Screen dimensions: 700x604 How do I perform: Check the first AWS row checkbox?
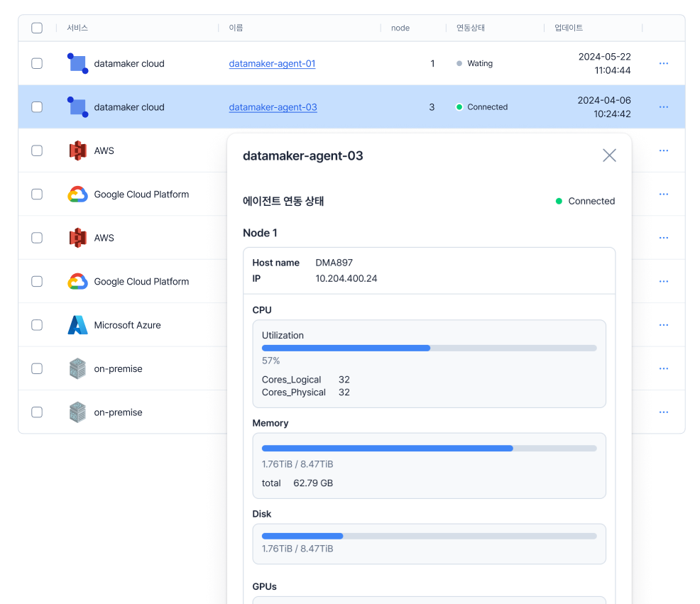[37, 150]
